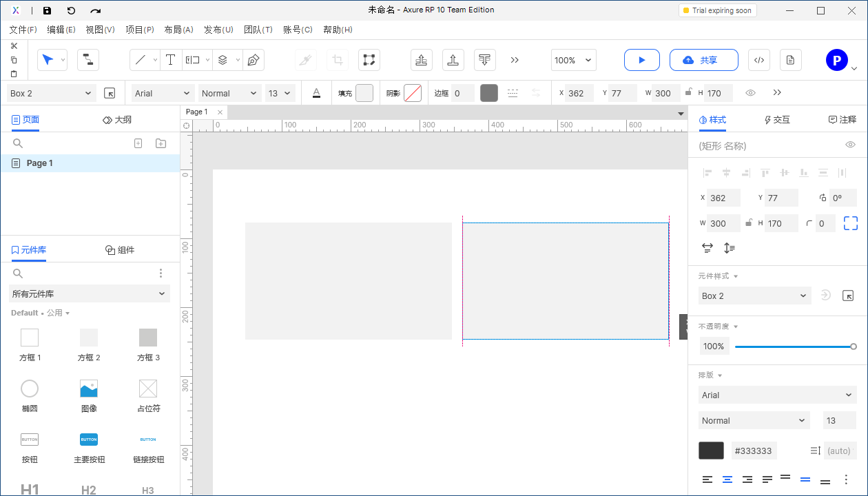This screenshot has width=868, height=496.
Task: Select the Pen drawing tool
Action: (253, 60)
